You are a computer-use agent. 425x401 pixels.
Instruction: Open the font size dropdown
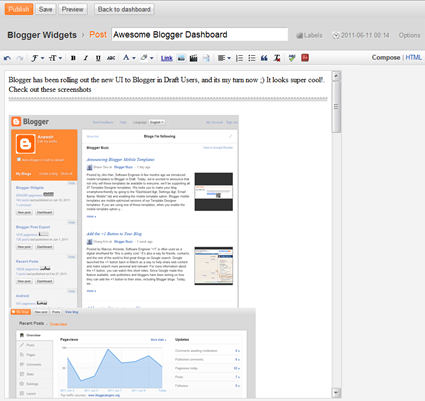point(55,58)
